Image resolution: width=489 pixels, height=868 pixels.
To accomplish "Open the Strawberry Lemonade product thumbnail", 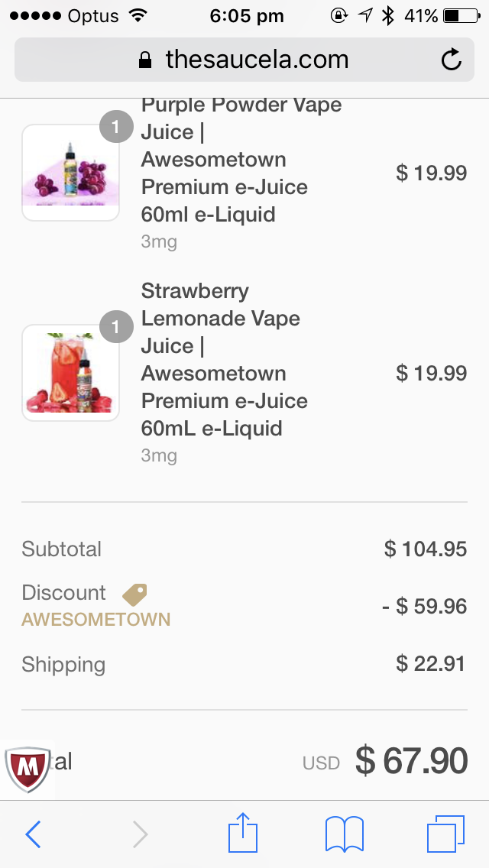I will click(x=71, y=373).
